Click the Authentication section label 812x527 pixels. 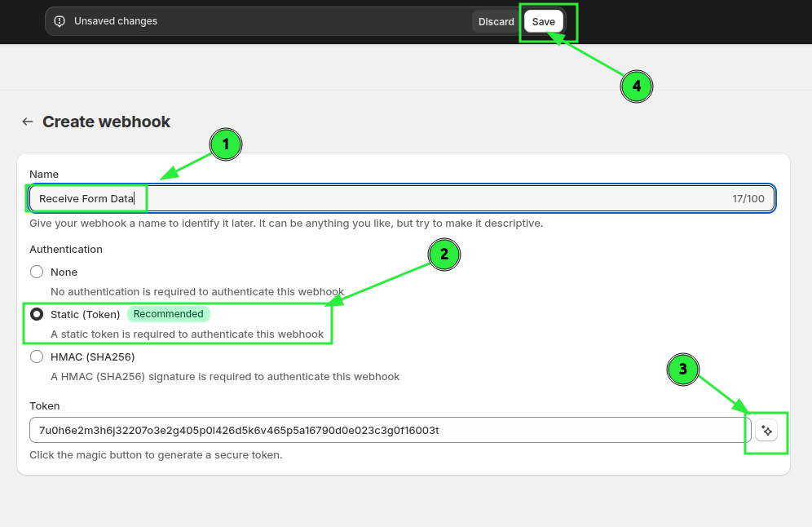(x=66, y=249)
